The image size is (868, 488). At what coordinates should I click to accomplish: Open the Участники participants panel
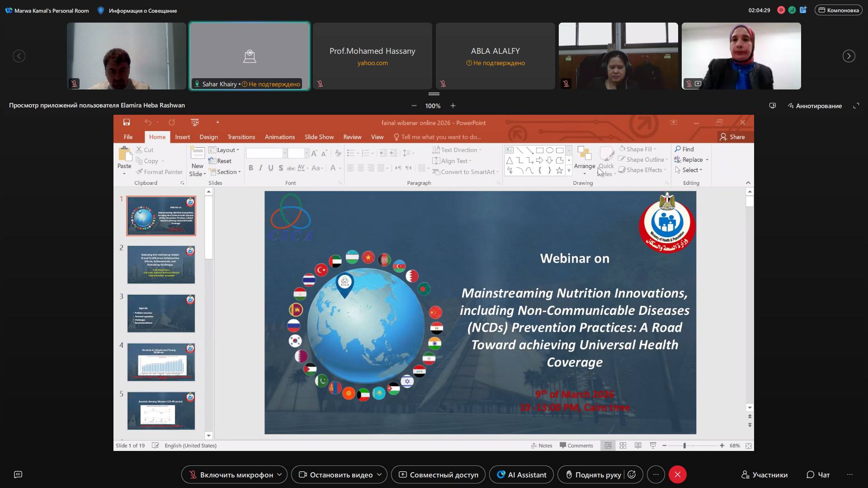click(x=764, y=474)
